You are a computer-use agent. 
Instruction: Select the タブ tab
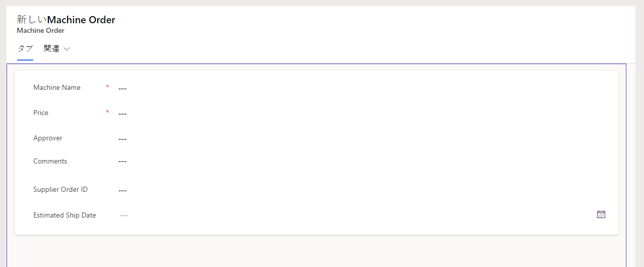tap(25, 49)
